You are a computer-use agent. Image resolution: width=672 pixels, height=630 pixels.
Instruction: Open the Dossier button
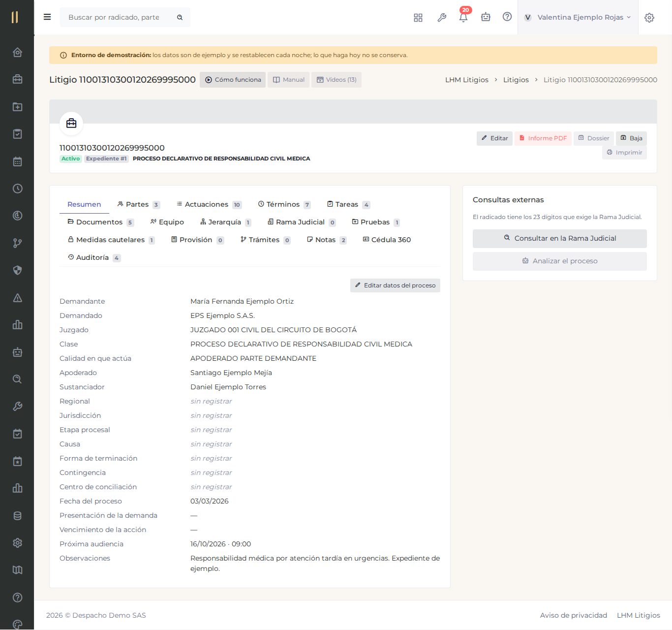coord(593,138)
